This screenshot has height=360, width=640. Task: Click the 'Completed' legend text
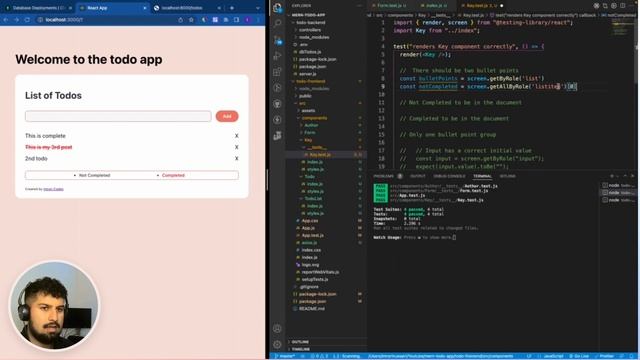pos(173,176)
